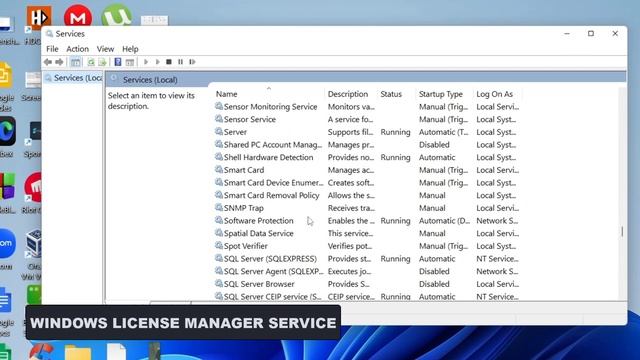This screenshot has height=360, width=640.
Task: Click 'Automatic (T...' startup type of Server
Action: click(444, 132)
